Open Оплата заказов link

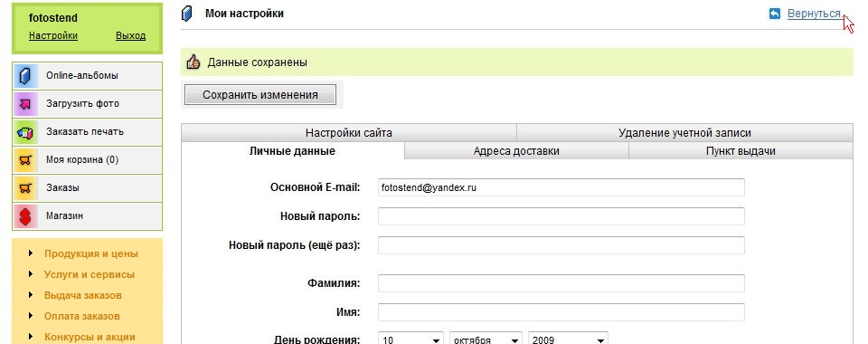82,316
